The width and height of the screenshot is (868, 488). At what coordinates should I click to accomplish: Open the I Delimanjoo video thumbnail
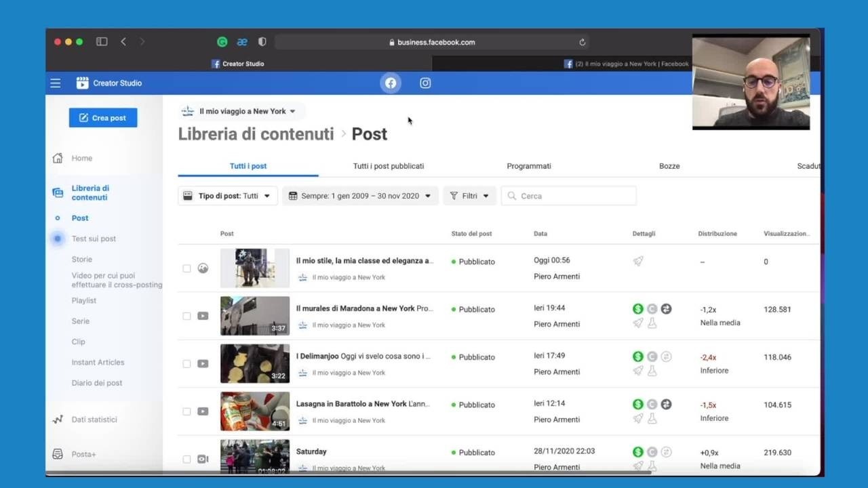point(255,364)
